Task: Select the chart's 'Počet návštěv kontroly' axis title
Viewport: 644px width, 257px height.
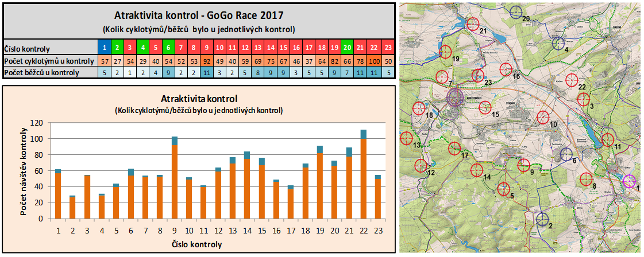Action: click(x=24, y=170)
